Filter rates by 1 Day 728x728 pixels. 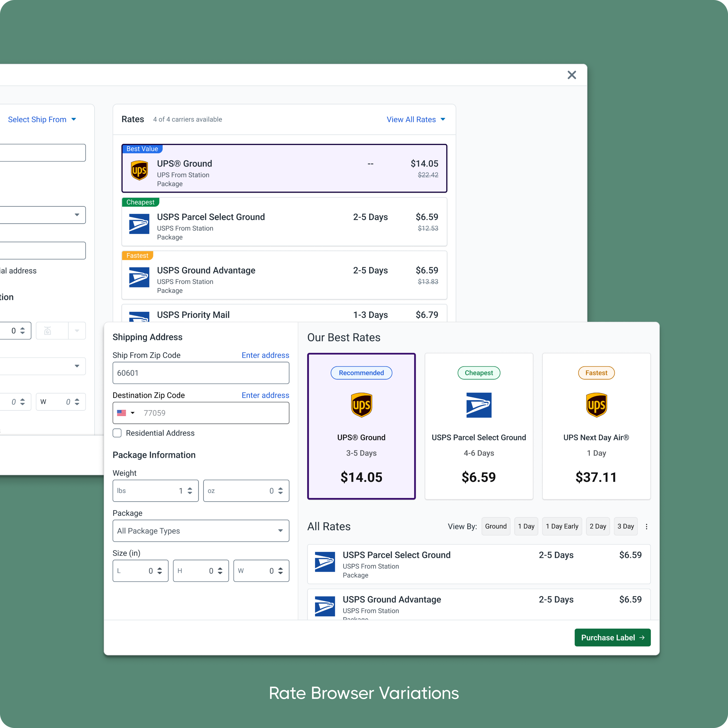click(x=526, y=526)
